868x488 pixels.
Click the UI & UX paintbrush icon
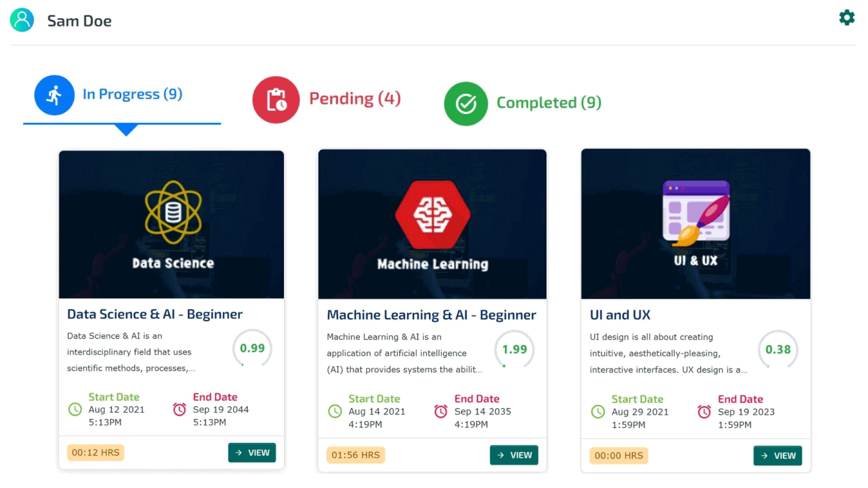click(x=696, y=213)
